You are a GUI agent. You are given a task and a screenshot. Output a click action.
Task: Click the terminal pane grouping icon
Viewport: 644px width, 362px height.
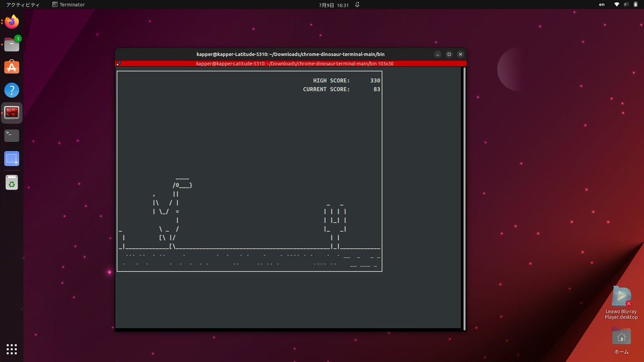pyautogui.click(x=119, y=63)
